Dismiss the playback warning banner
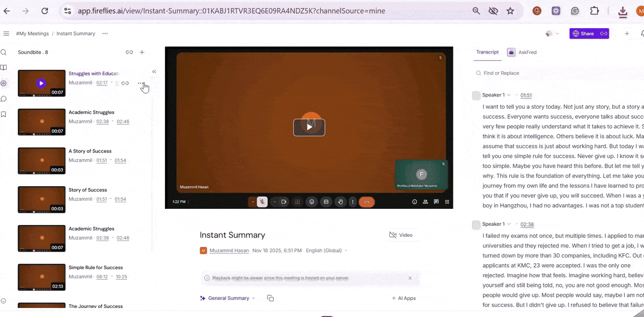 click(410, 278)
